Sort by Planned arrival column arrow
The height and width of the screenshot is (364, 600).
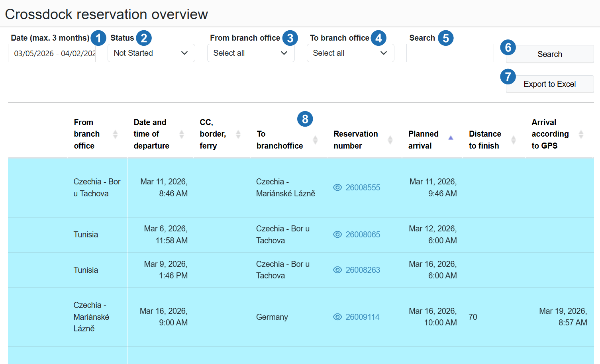pyautogui.click(x=451, y=137)
